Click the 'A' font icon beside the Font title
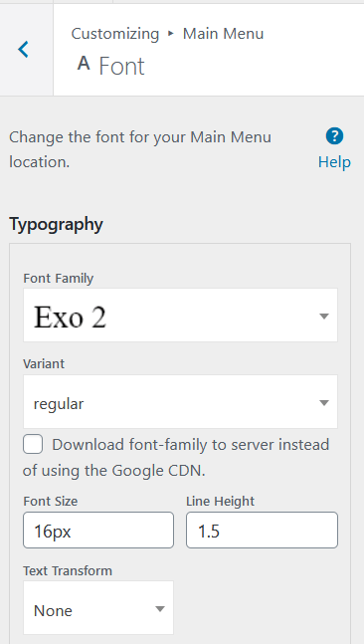The height and width of the screenshot is (644, 364). (x=84, y=64)
